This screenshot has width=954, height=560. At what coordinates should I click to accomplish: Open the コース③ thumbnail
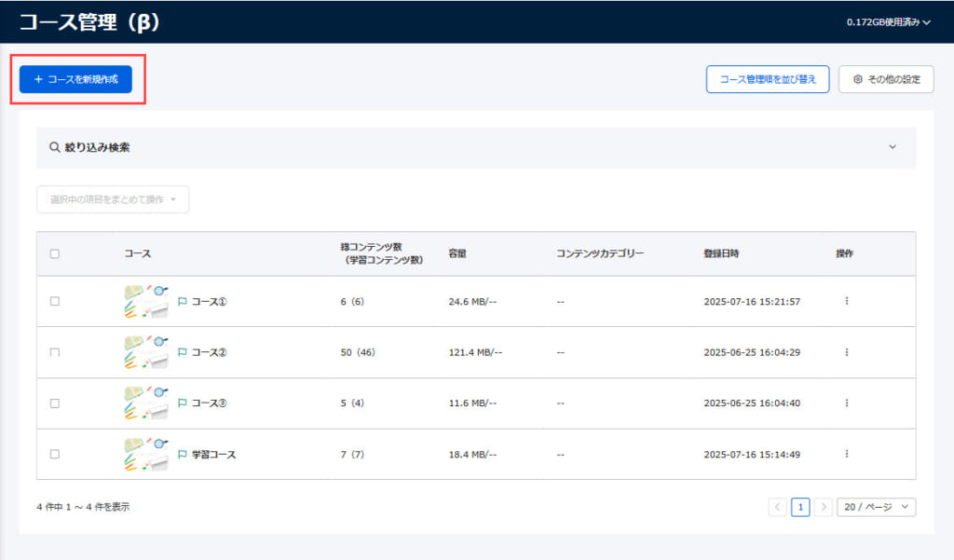coord(146,403)
